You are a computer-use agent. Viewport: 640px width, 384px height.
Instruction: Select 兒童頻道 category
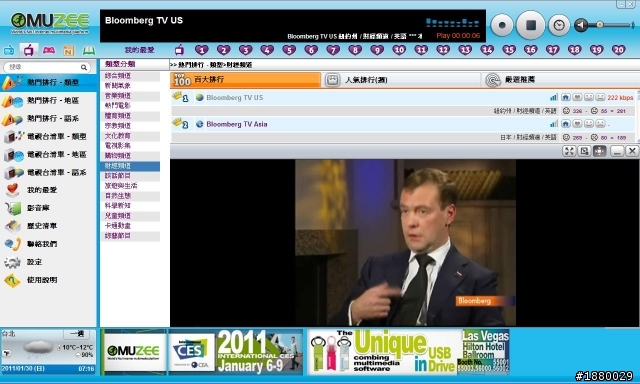[x=130, y=216]
